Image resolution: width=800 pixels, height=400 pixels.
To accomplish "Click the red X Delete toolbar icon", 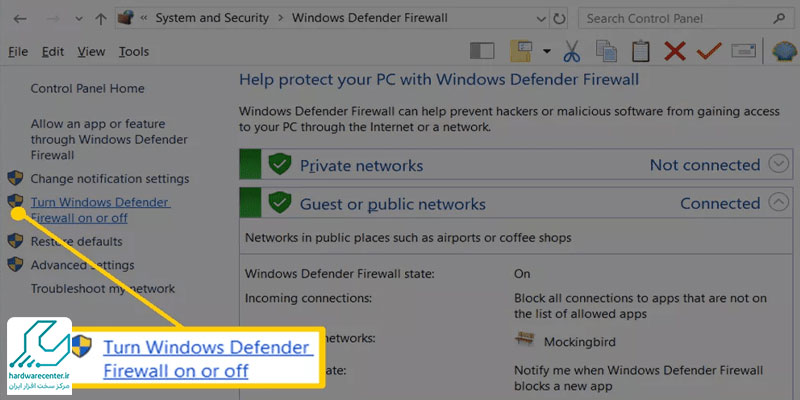I will 674,51.
